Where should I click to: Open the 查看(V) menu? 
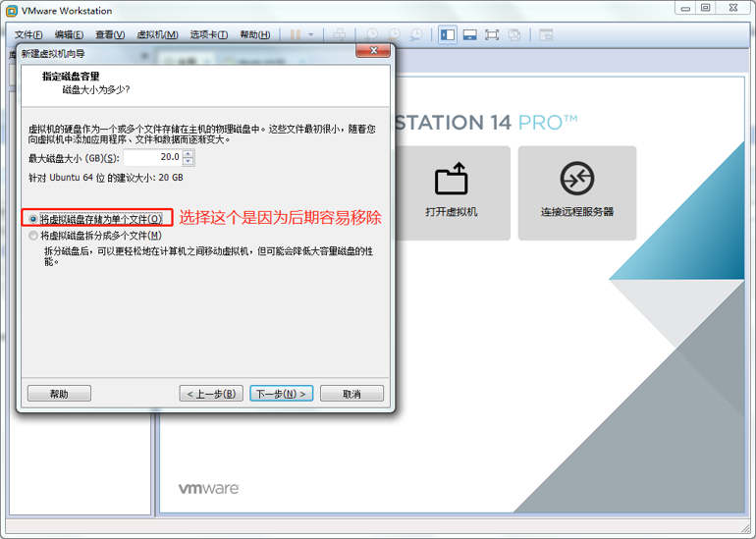click(x=110, y=34)
